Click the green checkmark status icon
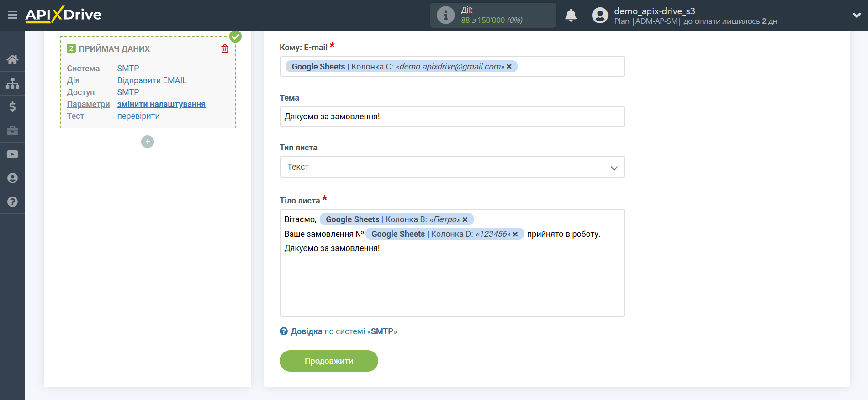Image resolution: width=868 pixels, height=400 pixels. pos(235,37)
